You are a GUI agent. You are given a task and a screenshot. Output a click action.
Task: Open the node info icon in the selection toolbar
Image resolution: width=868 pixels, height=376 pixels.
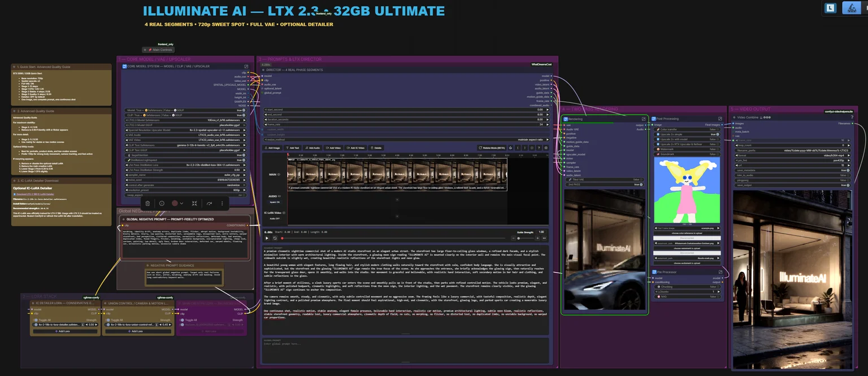162,203
